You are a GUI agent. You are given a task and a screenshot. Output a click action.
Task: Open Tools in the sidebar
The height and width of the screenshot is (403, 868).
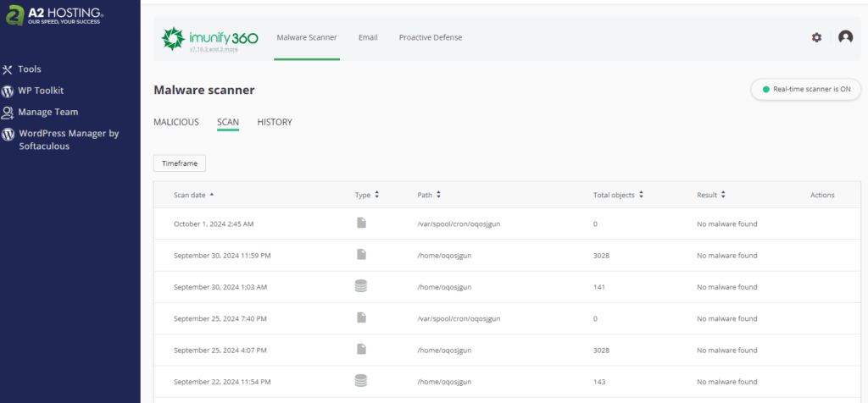[30, 69]
